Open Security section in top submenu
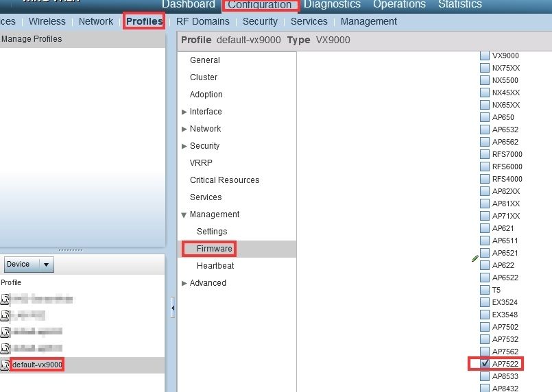 [x=260, y=21]
